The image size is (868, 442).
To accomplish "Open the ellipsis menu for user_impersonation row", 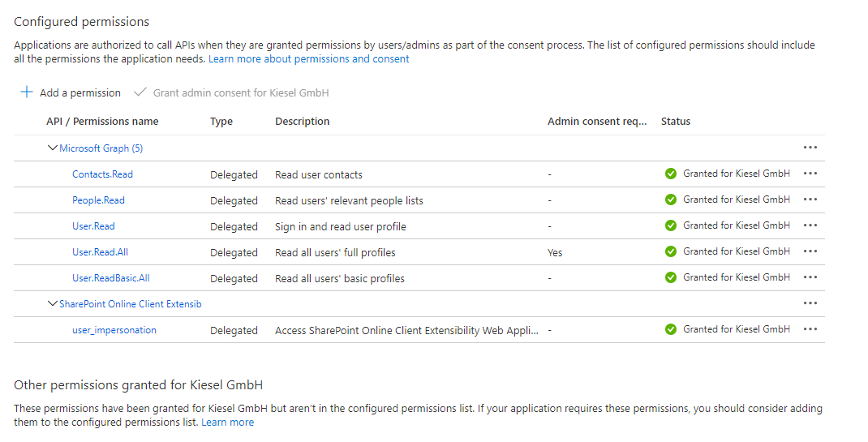I will (x=810, y=329).
